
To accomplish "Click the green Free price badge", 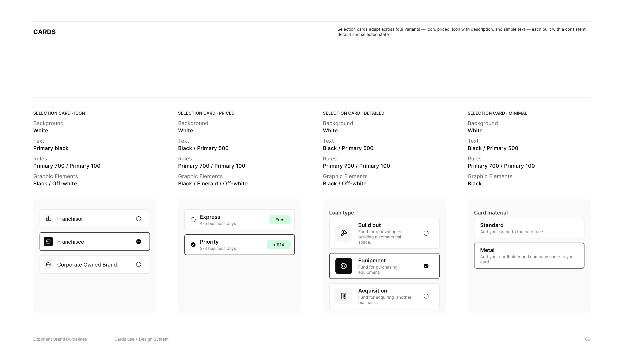I will coord(280,220).
